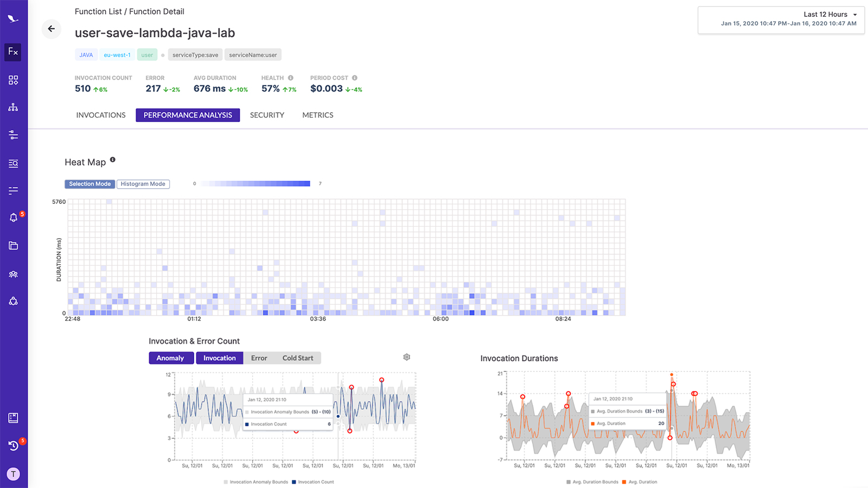Open the Invocations tab

101,115
